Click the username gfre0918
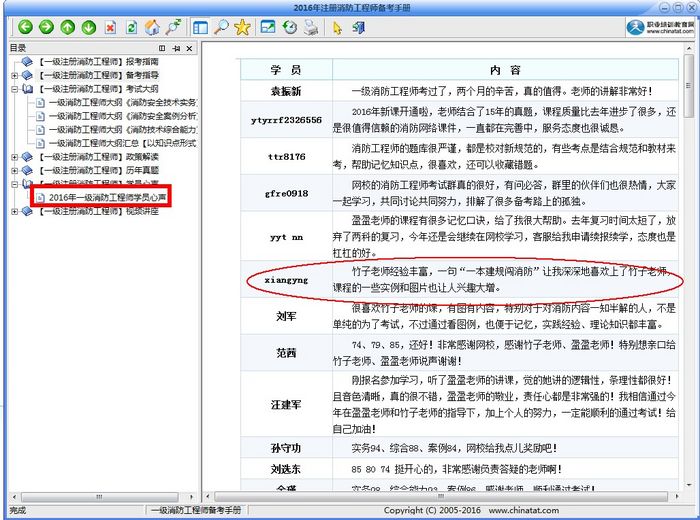The image size is (700, 520). point(286,193)
